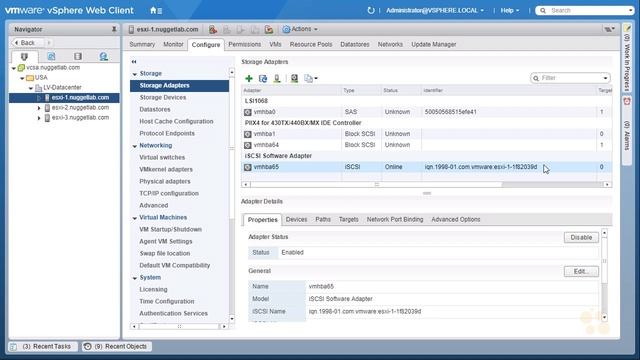Collapse the configure side menu with double arrows
640x360 pixels.
click(134, 62)
